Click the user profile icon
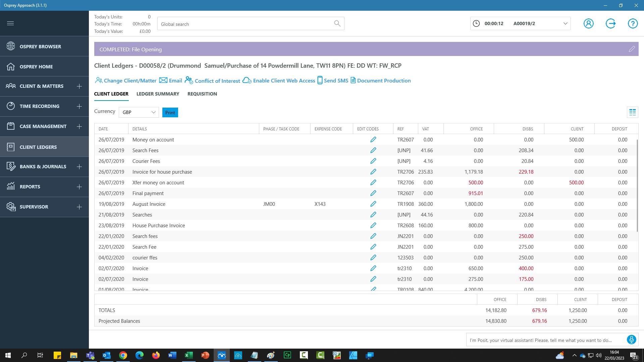 point(588,23)
